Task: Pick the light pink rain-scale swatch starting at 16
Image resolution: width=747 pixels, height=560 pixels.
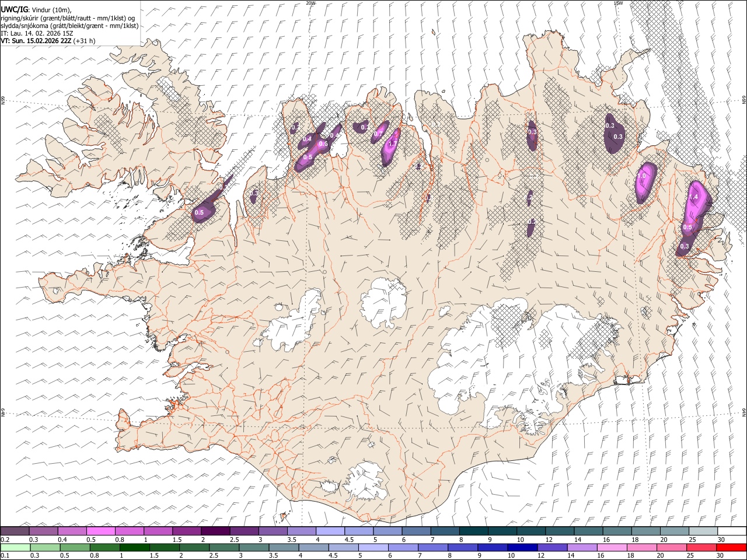Action: click(x=612, y=548)
